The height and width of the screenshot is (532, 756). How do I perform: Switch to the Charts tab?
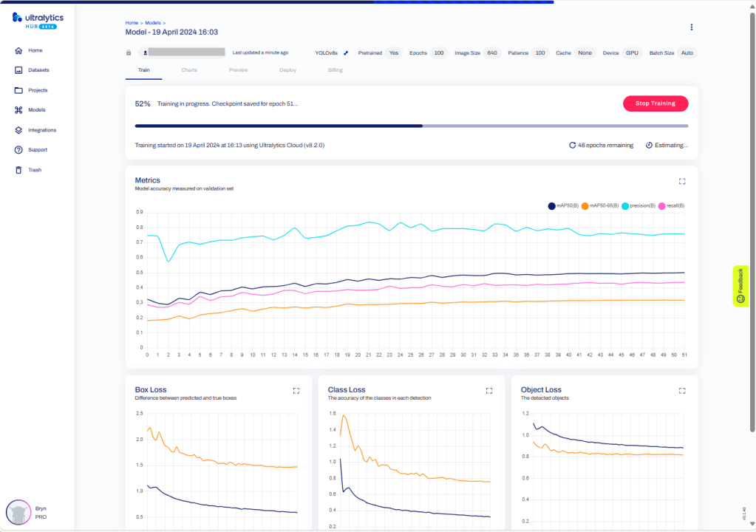[x=189, y=70]
